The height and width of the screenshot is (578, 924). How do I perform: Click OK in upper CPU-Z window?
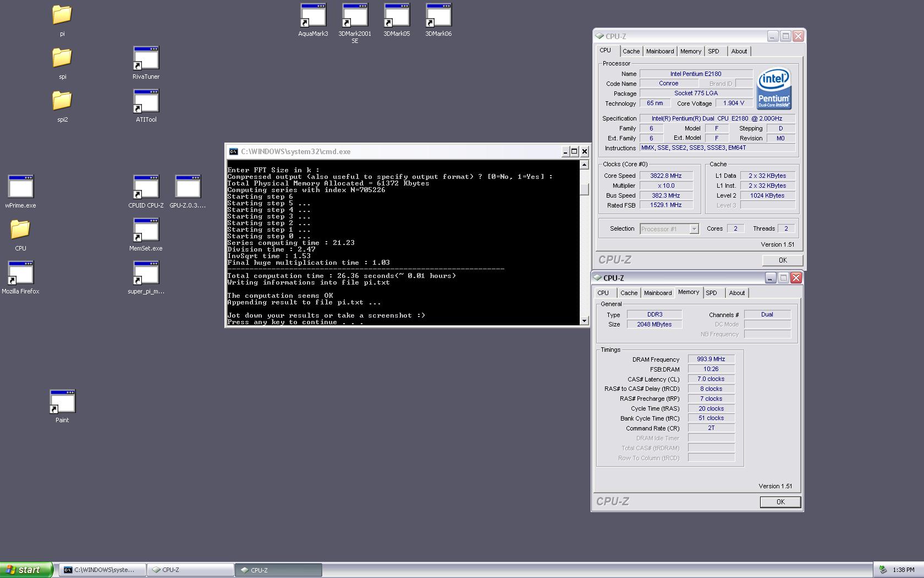(x=783, y=260)
